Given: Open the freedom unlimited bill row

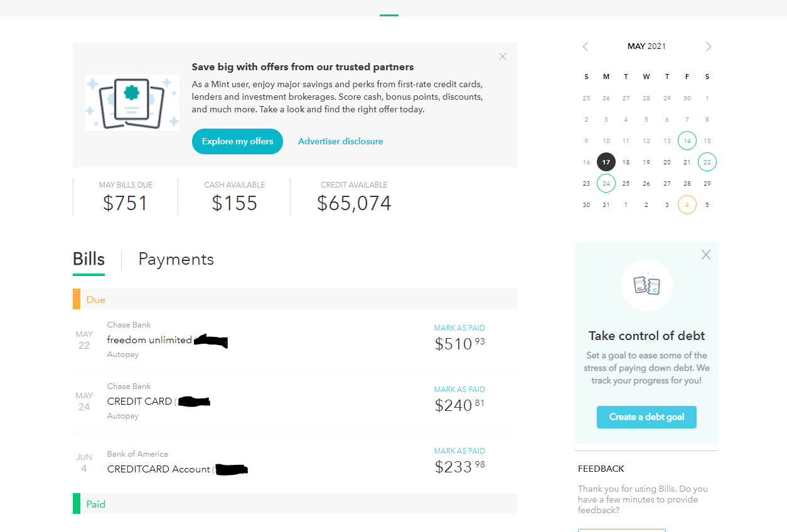Looking at the screenshot, I should point(295,339).
